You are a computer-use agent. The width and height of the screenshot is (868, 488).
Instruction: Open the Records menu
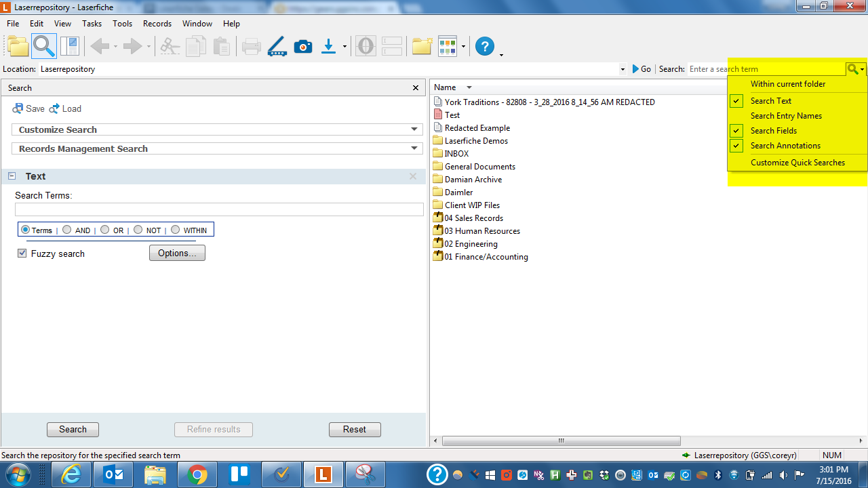click(x=157, y=24)
